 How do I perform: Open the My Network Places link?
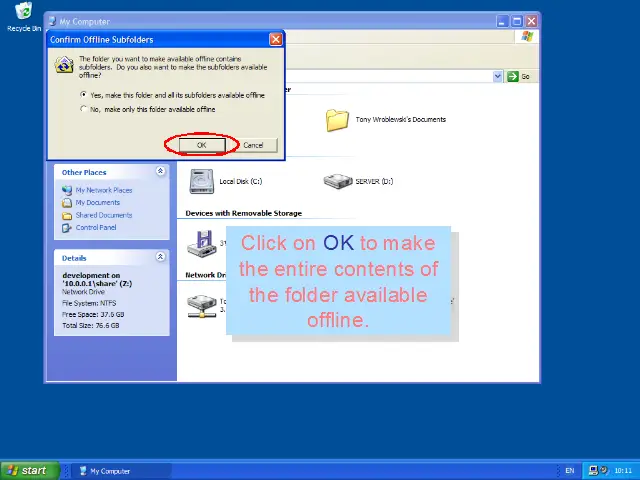(103, 190)
